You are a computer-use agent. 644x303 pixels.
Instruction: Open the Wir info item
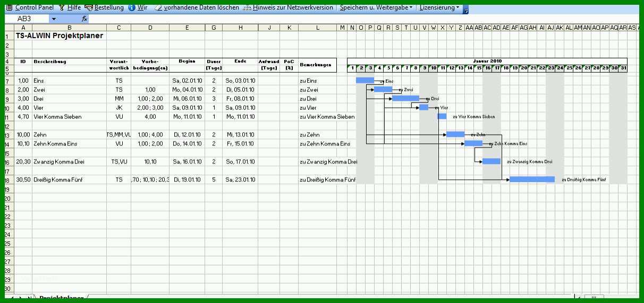click(138, 7)
